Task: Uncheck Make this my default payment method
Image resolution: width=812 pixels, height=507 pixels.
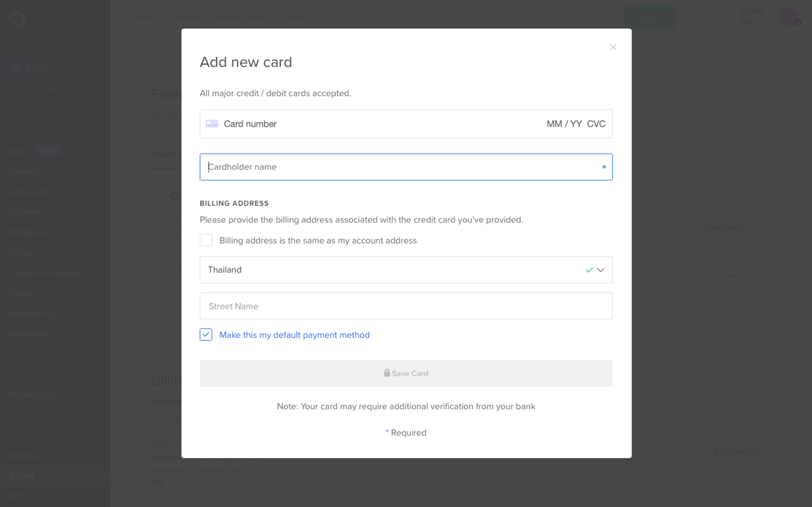Action: (x=206, y=335)
